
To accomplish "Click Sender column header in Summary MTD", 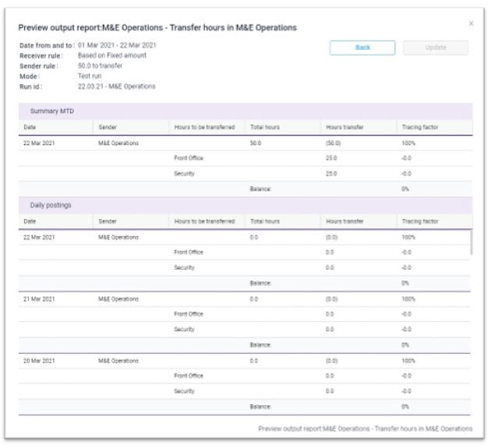I will click(x=108, y=127).
